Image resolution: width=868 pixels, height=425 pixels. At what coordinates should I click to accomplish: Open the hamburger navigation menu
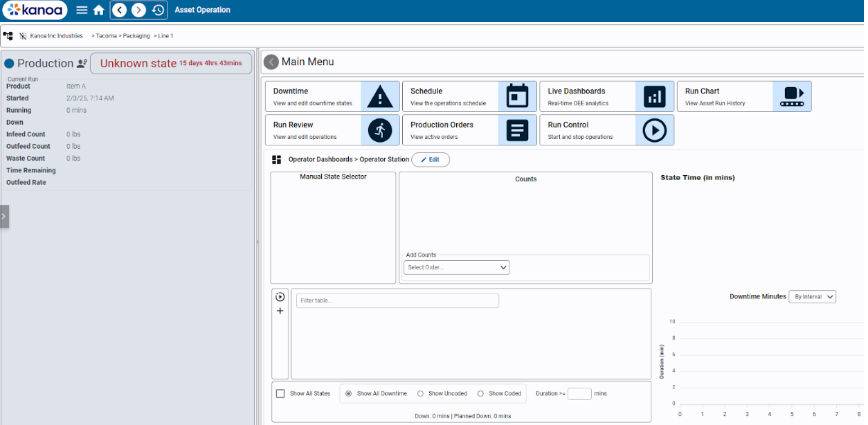(82, 10)
